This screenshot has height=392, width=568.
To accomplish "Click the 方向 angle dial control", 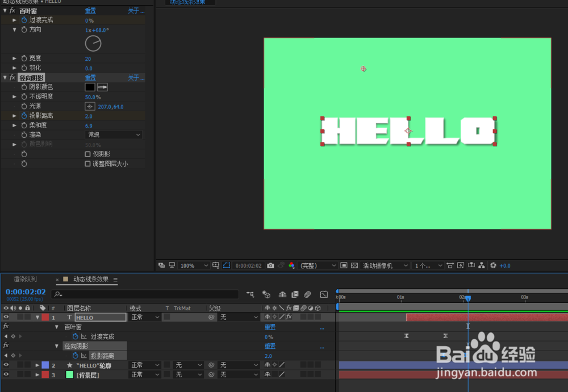I will [93, 44].
